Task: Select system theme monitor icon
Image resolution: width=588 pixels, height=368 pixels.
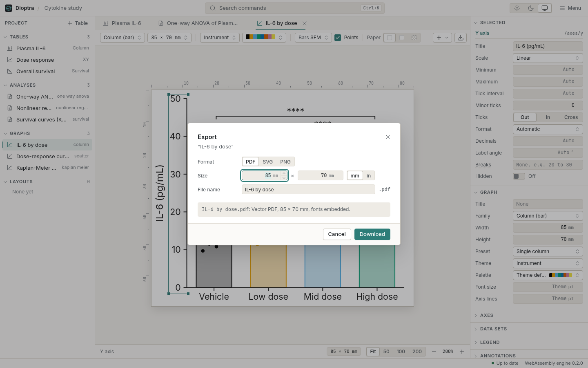Action: pos(545,8)
